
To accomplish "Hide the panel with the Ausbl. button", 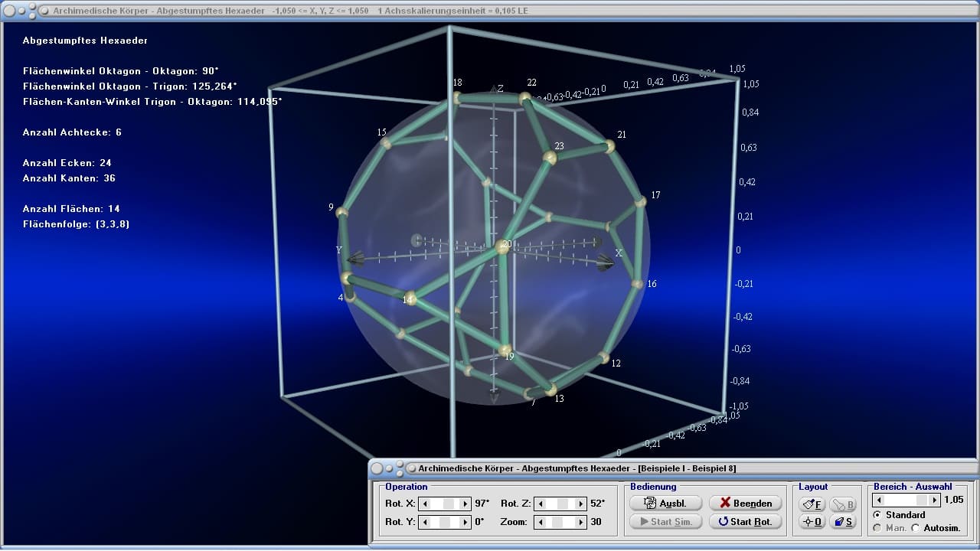I will point(665,503).
